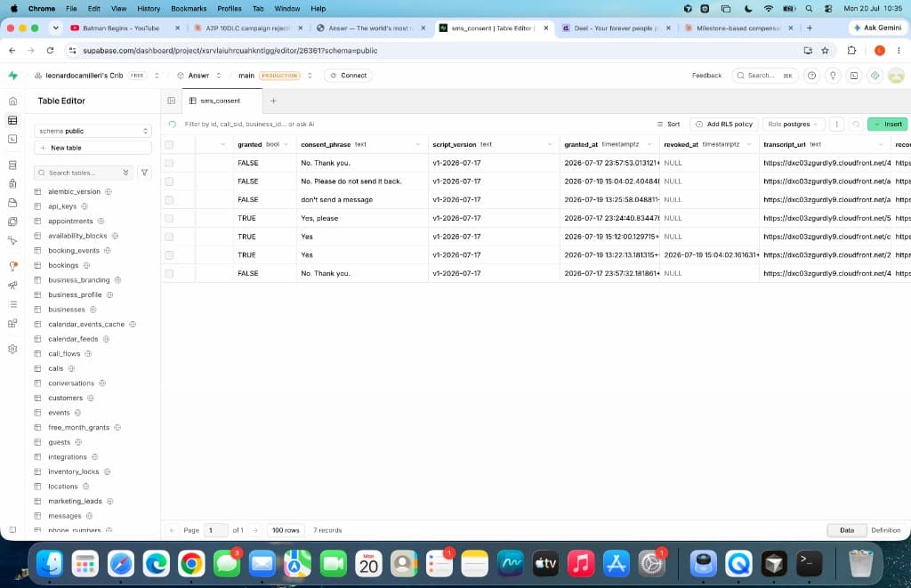Open the schema public dropdown
The width and height of the screenshot is (911, 588).
pyautogui.click(x=93, y=131)
